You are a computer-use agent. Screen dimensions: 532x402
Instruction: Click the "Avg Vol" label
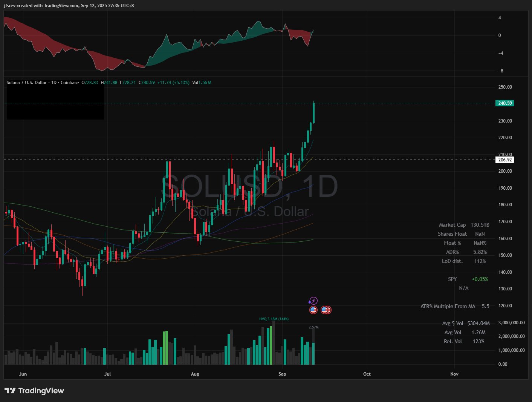(453, 332)
